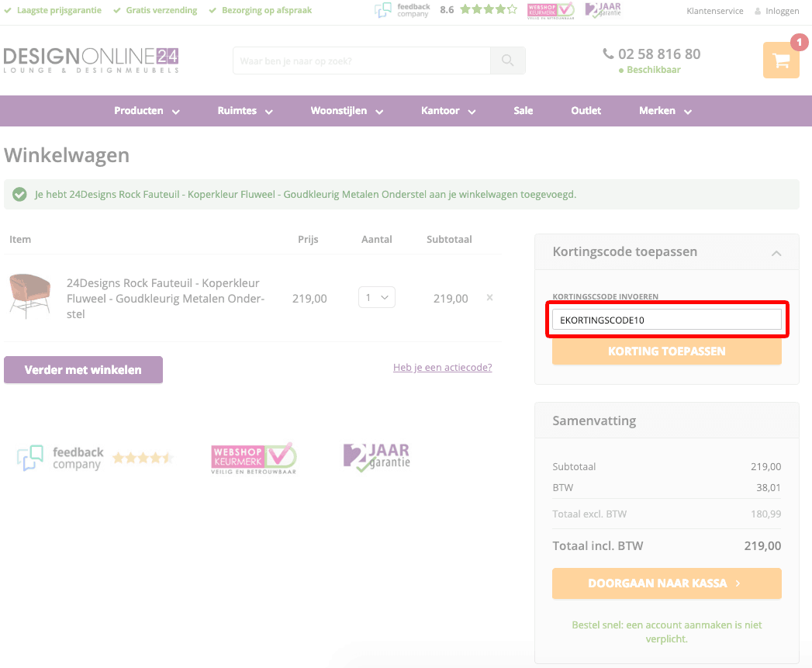Remove the Rock Fauteuil item from cart

click(489, 297)
